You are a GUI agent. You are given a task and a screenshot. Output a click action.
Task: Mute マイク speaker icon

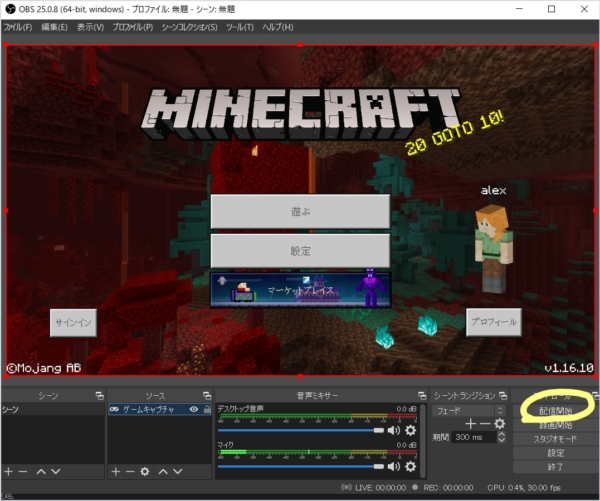(394, 466)
